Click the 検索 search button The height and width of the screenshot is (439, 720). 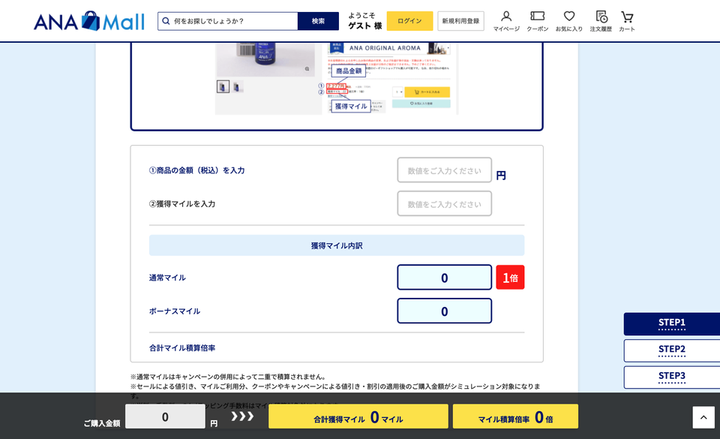tap(318, 21)
